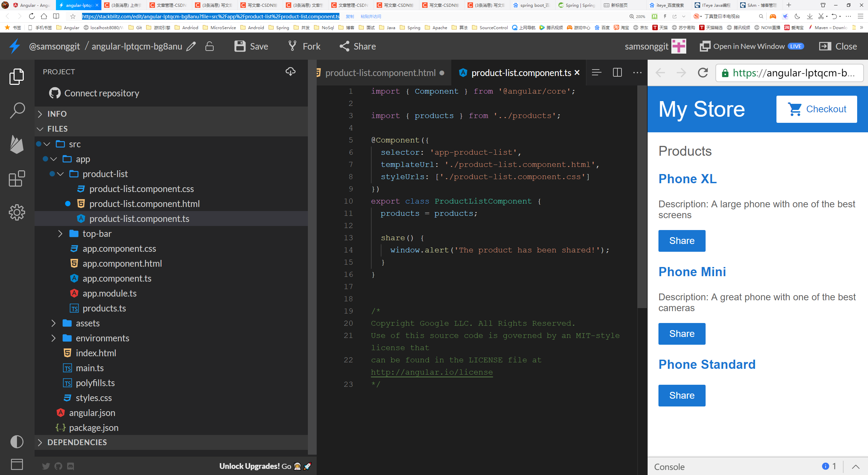Image resolution: width=868 pixels, height=475 pixels.
Task: Click the preview URL field
Action: tap(790, 73)
